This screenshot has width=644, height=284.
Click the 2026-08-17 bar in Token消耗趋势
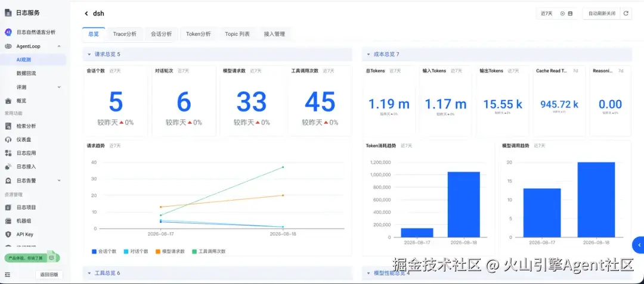pos(417,233)
